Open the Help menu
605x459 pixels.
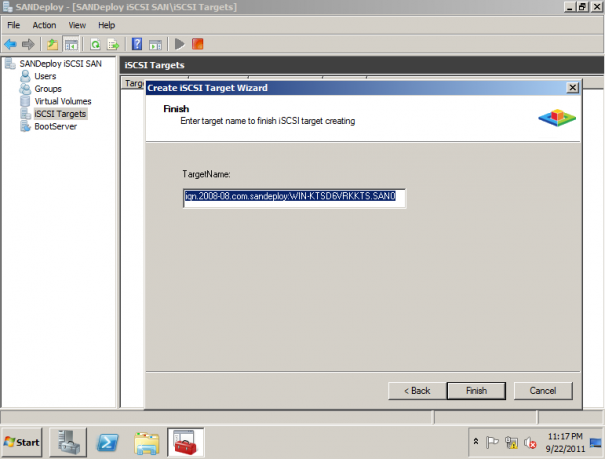pyautogui.click(x=106, y=25)
